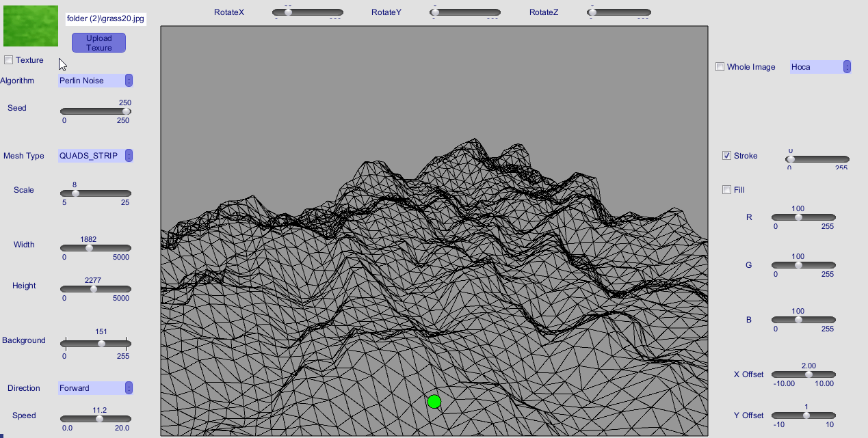Click the grass texture thumbnail
This screenshot has height=438, width=868.
[x=31, y=25]
